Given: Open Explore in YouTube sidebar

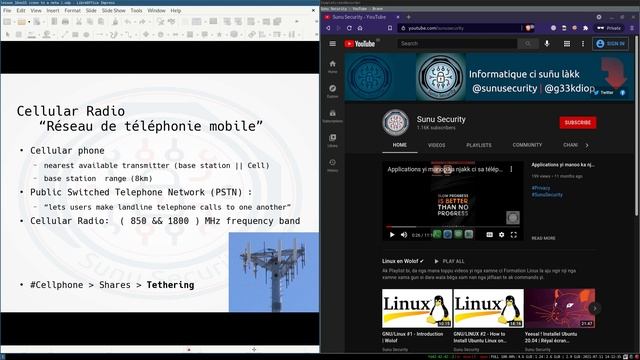Looking at the screenshot, I should (333, 91).
